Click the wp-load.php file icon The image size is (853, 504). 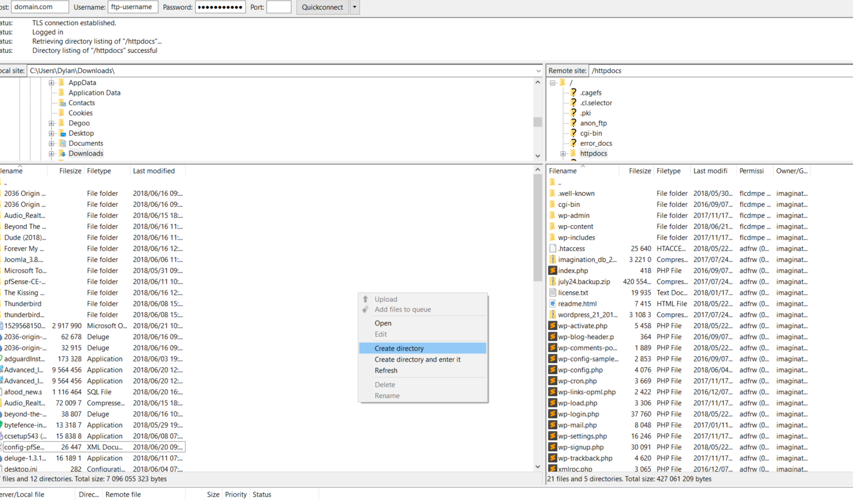pos(553,403)
